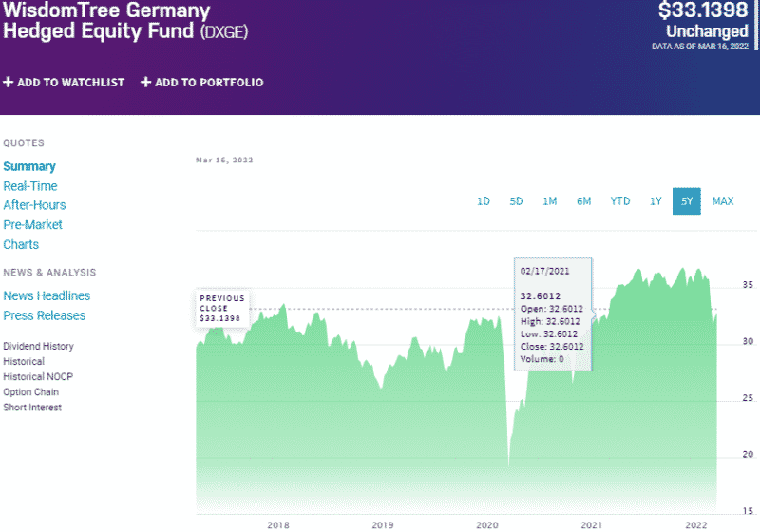Open After-Hours quotes link
The height and width of the screenshot is (532, 760).
click(34, 205)
